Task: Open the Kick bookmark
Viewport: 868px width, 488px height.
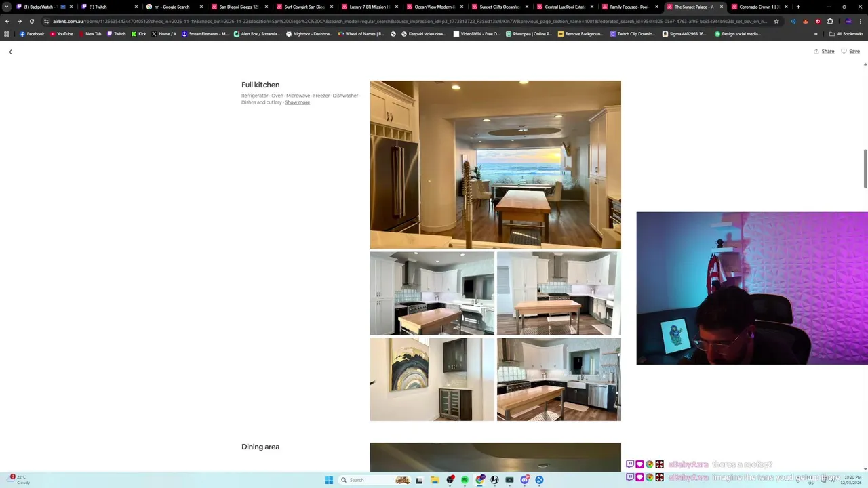Action: (138, 34)
